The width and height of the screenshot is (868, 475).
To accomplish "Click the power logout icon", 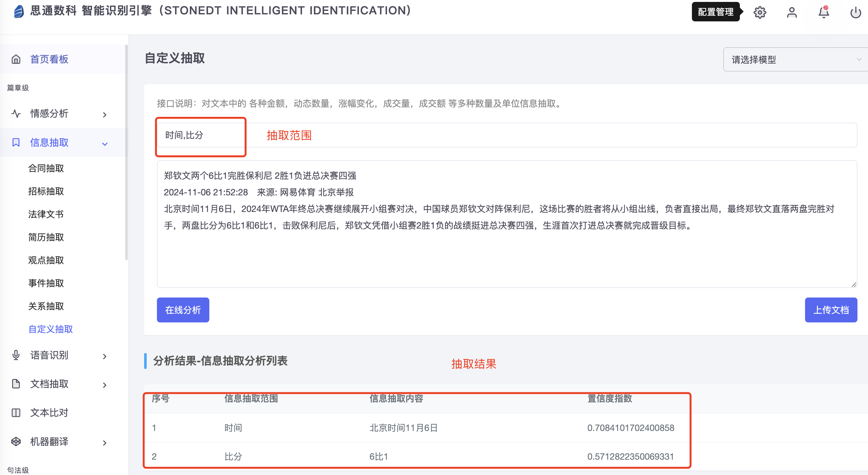I will (855, 12).
